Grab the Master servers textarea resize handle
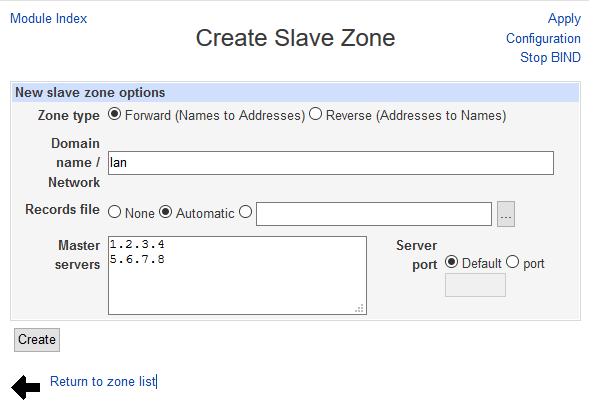The image size is (589, 412). coord(359,308)
